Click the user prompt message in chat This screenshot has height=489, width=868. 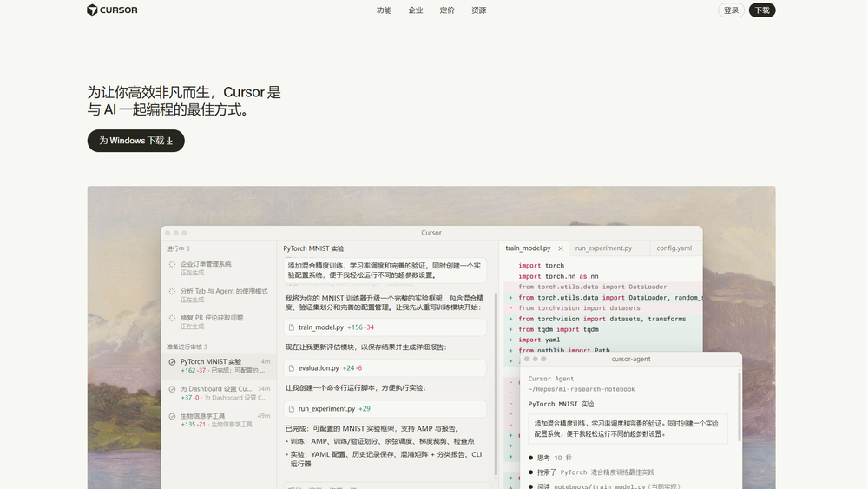coord(385,270)
